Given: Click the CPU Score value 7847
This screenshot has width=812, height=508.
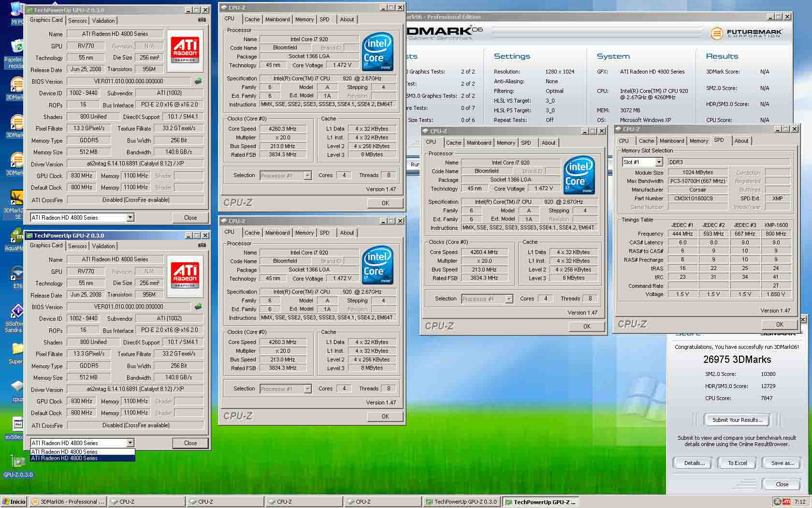Looking at the screenshot, I should point(767,398).
